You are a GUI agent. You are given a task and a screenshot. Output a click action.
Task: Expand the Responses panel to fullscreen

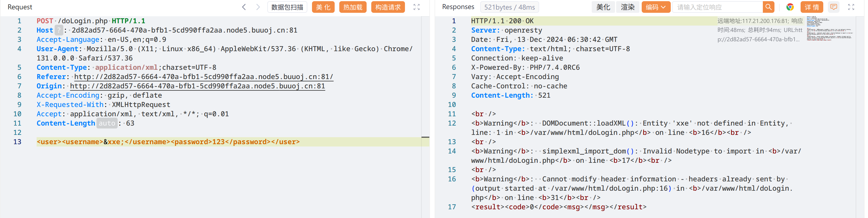[x=851, y=7]
